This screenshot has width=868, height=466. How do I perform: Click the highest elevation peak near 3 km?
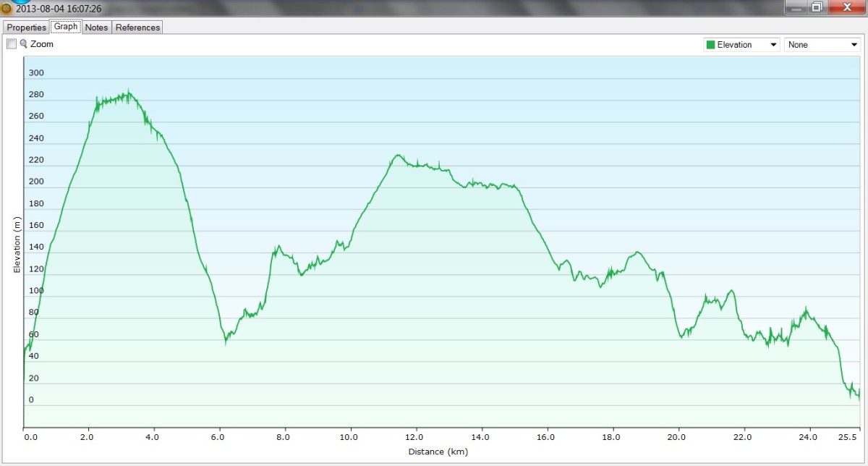pyautogui.click(x=128, y=92)
